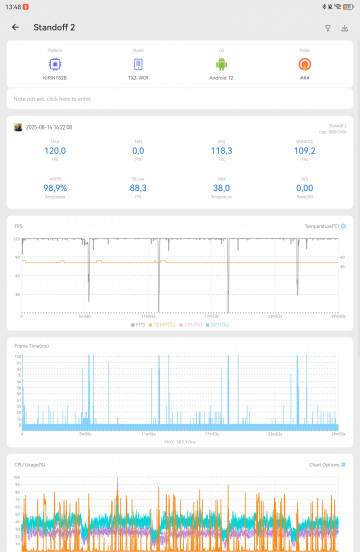Image resolution: width=360 pixels, height=552 pixels.
Task: Toggle the GPU(%) series in chart legend
Action: click(x=217, y=325)
